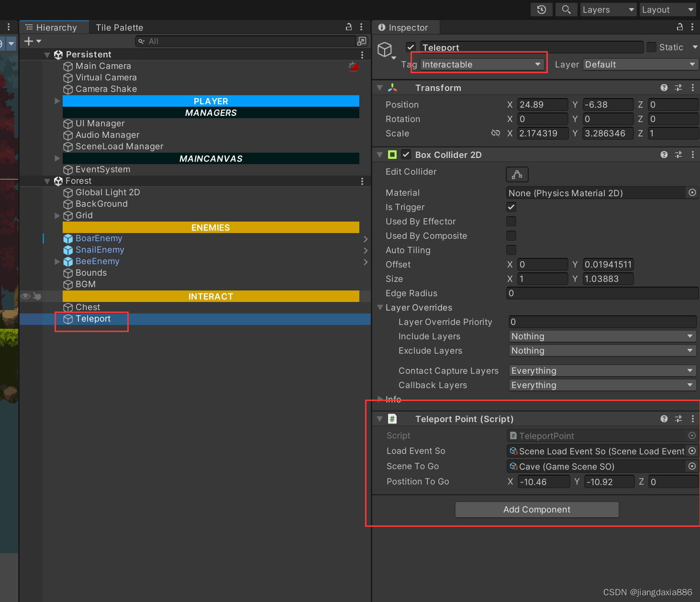
Task: Toggle the Is Trigger checkbox
Action: 511,207
